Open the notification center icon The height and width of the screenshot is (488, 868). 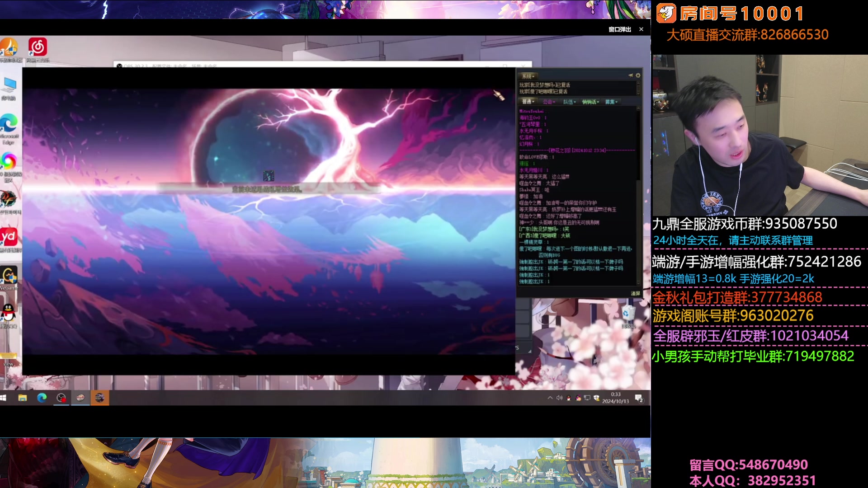click(639, 398)
